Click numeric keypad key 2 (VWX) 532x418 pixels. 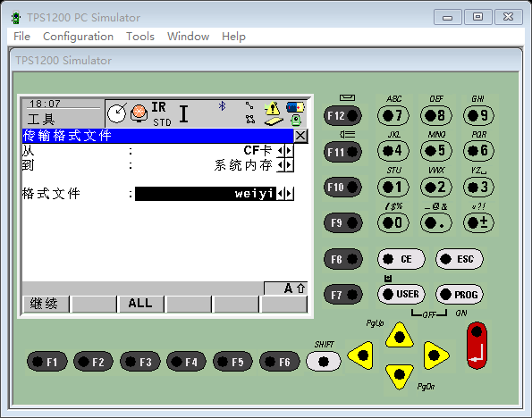click(436, 188)
